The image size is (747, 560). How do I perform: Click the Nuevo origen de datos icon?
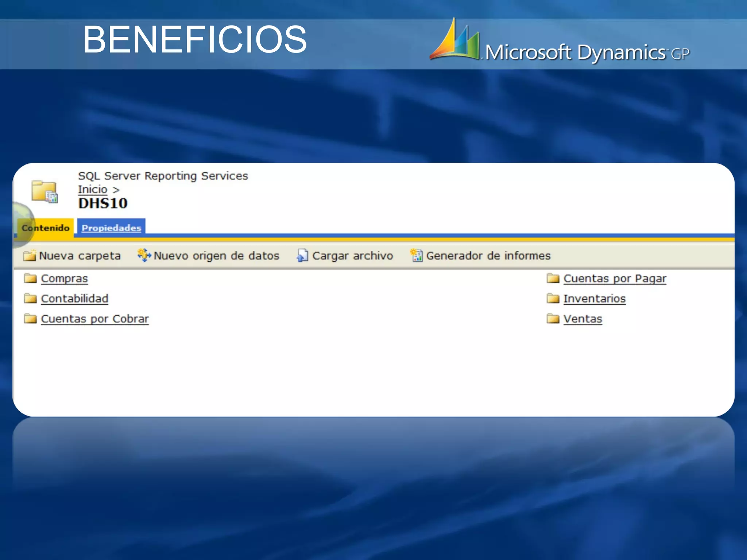(x=144, y=255)
